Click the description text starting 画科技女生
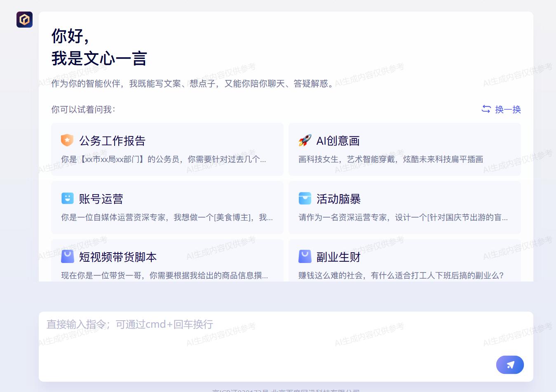 tap(390, 160)
